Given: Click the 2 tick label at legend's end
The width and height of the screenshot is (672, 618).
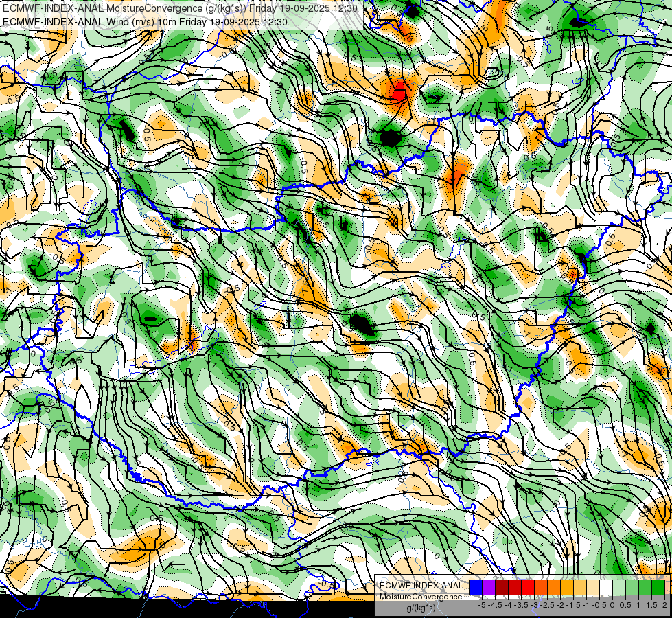Looking at the screenshot, I should (x=664, y=605).
